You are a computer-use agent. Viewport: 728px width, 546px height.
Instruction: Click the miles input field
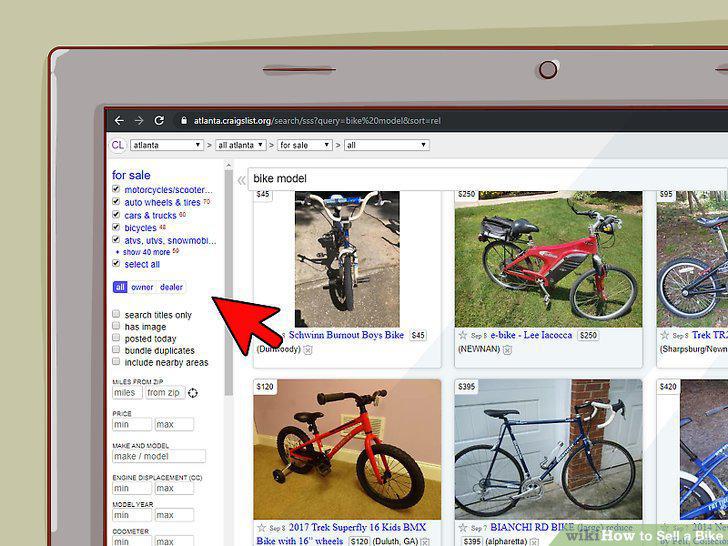(x=127, y=393)
